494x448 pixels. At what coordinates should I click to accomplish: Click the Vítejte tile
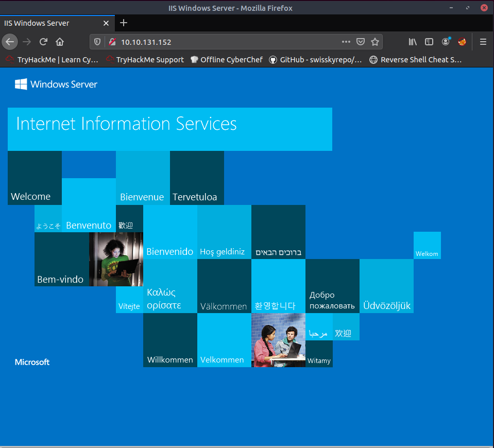pos(129,300)
